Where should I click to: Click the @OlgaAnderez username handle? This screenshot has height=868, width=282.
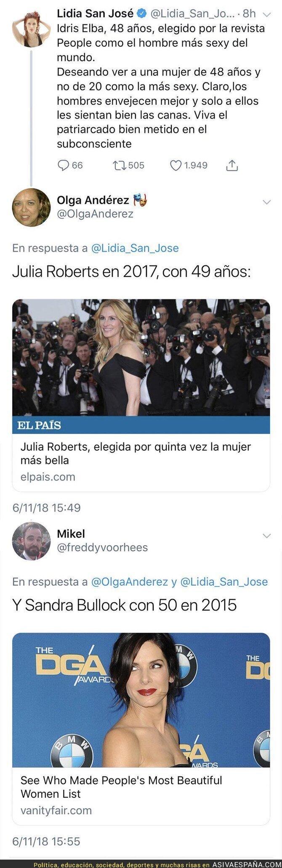point(95,214)
